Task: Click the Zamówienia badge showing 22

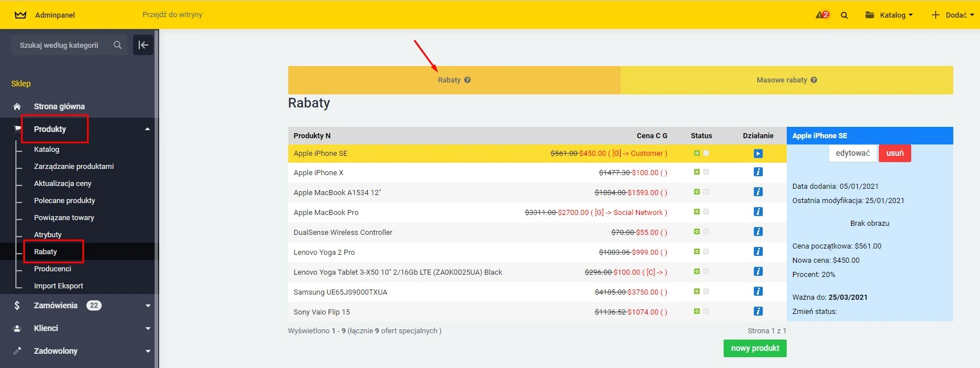Action: 94,305
